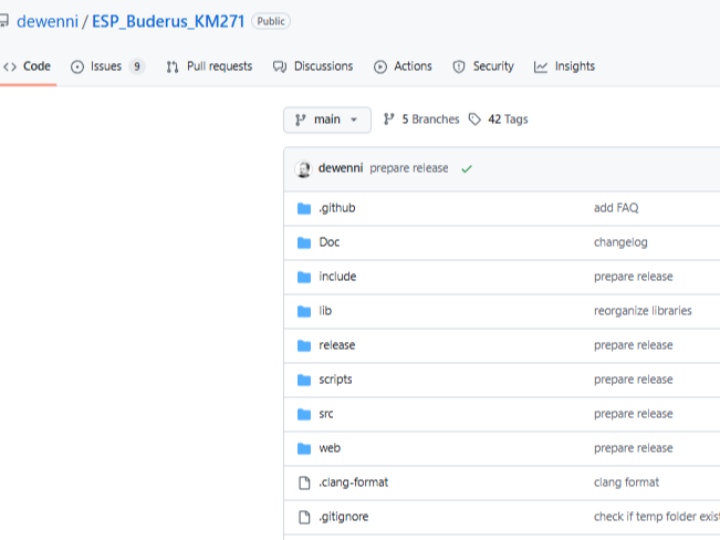Image resolution: width=720 pixels, height=540 pixels.
Task: Click the Doc folder icon
Action: point(304,243)
